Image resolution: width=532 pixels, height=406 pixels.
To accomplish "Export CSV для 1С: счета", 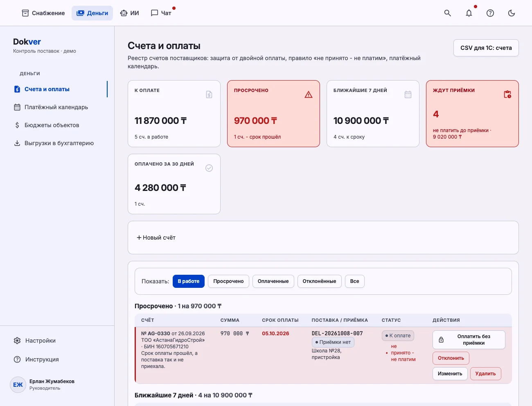I will click(486, 48).
